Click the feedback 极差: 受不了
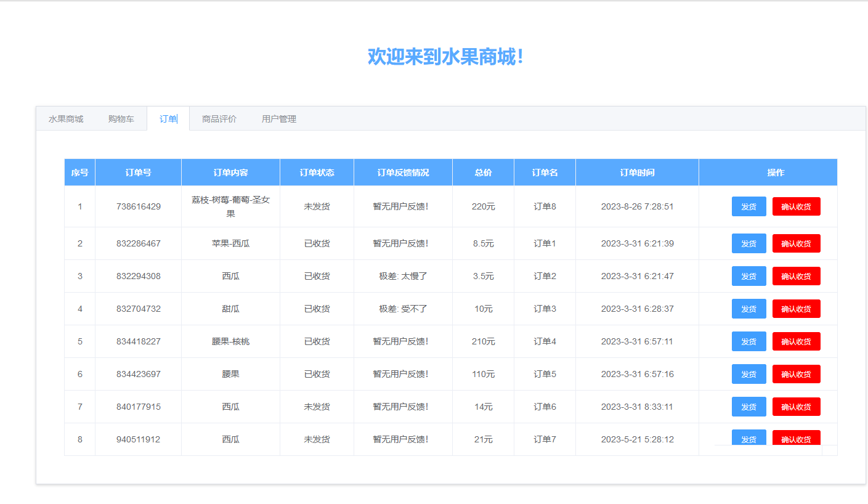The image size is (868, 504). 404,309
